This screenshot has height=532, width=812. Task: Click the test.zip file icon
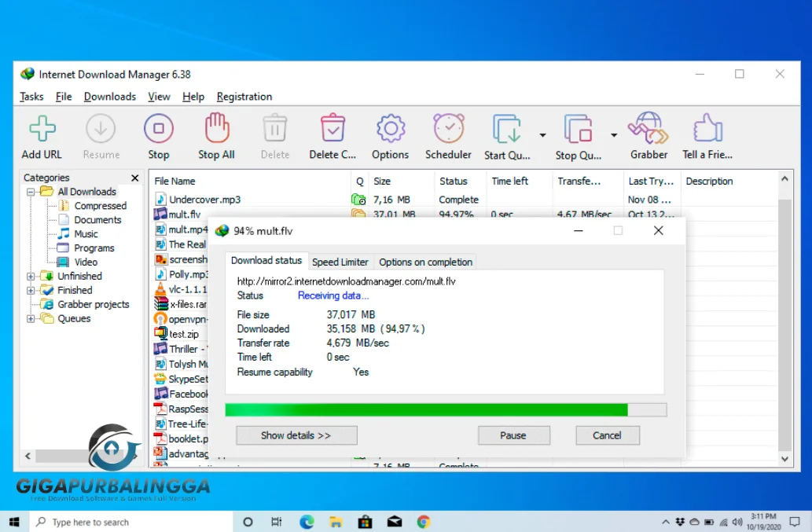[x=160, y=334]
